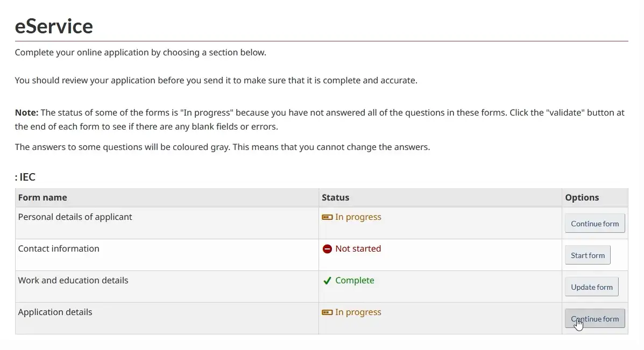Viewport: 644px width, 350px height.
Task: Select the Personal details of applicant row label
Action: point(75,217)
